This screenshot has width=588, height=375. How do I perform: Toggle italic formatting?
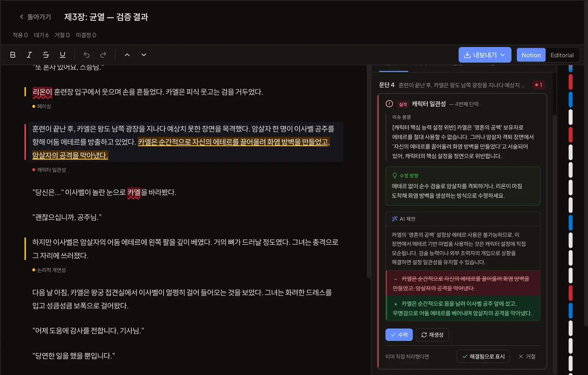coord(29,55)
